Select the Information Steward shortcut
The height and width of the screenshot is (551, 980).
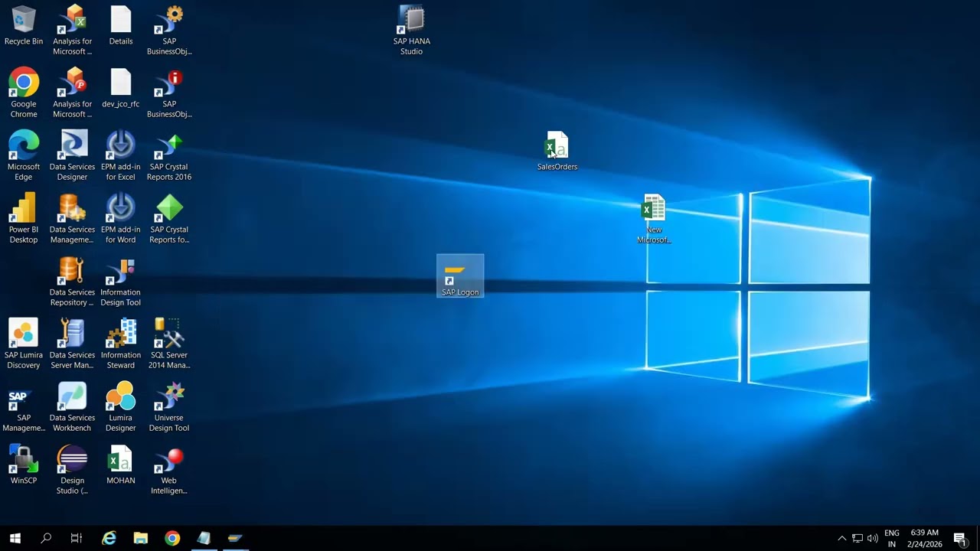[x=121, y=344]
